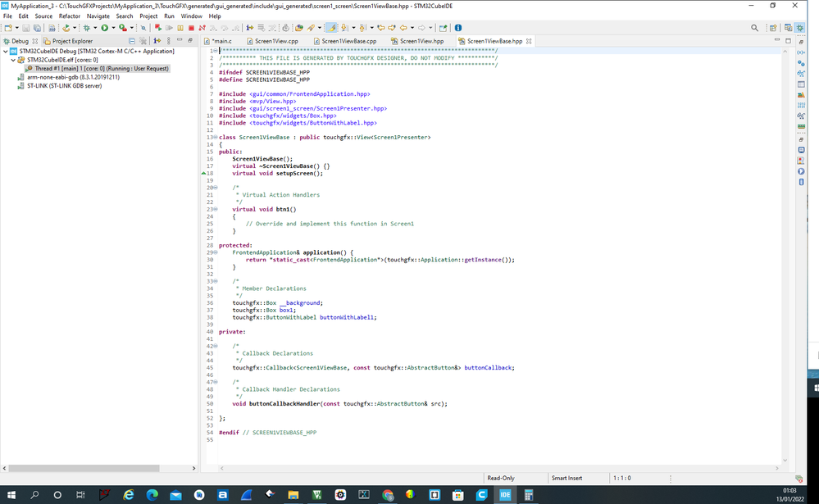This screenshot has width=819, height=504.
Task: Fold the class Screen1ViewBase at line 13
Action: 216,138
